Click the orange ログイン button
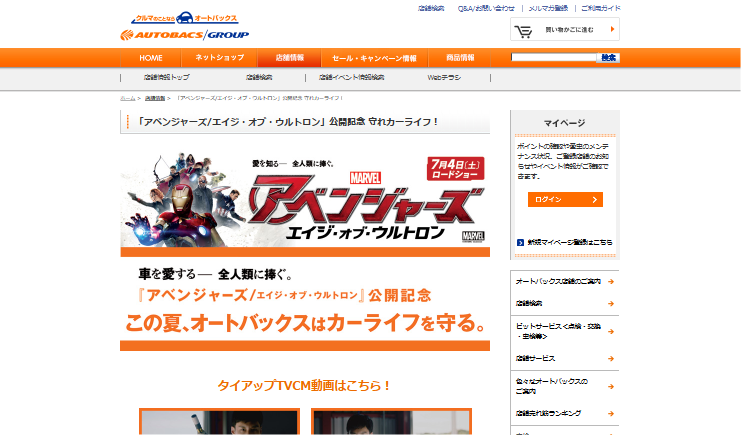Viewport: 741px width, 435px height. 565,200
